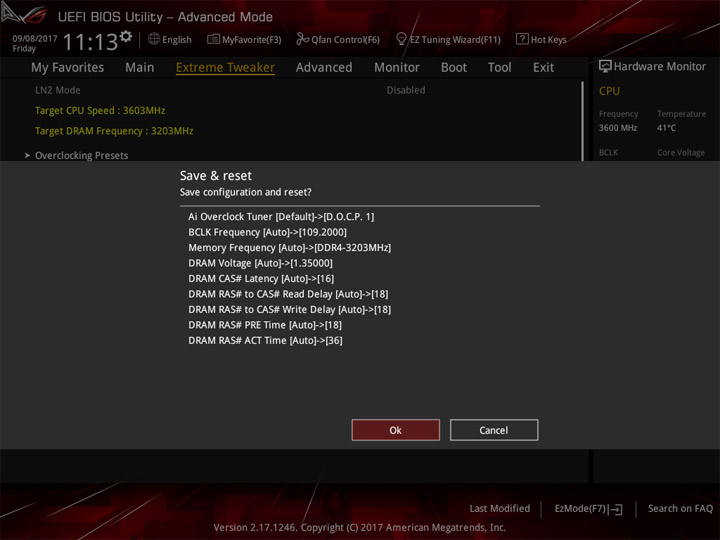Click Last Modified
The height and width of the screenshot is (540, 720).
point(500,508)
